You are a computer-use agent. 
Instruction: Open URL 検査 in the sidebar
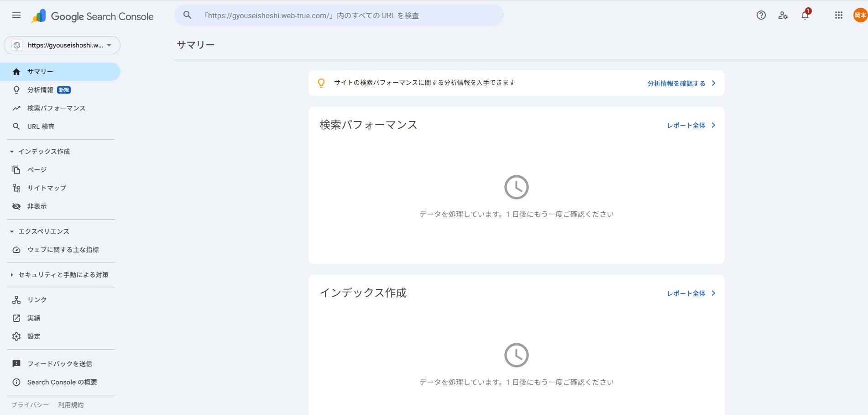point(60,126)
